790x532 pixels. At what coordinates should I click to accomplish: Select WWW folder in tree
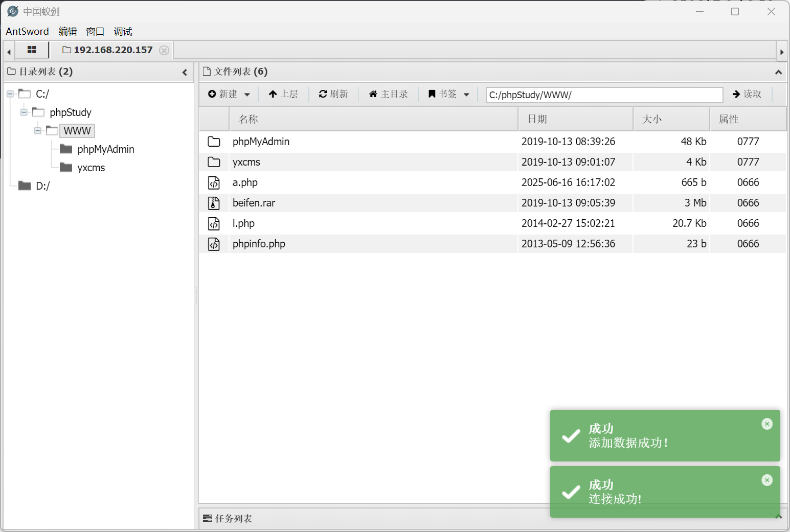pos(77,131)
